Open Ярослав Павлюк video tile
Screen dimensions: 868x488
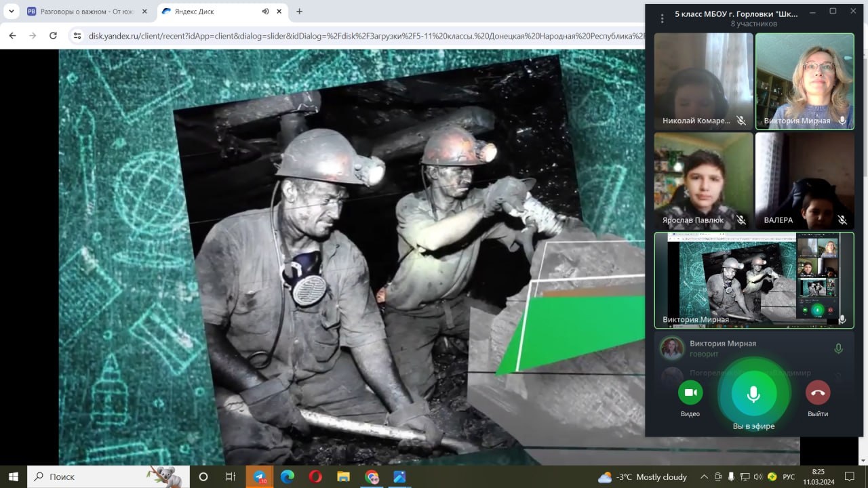tap(703, 180)
